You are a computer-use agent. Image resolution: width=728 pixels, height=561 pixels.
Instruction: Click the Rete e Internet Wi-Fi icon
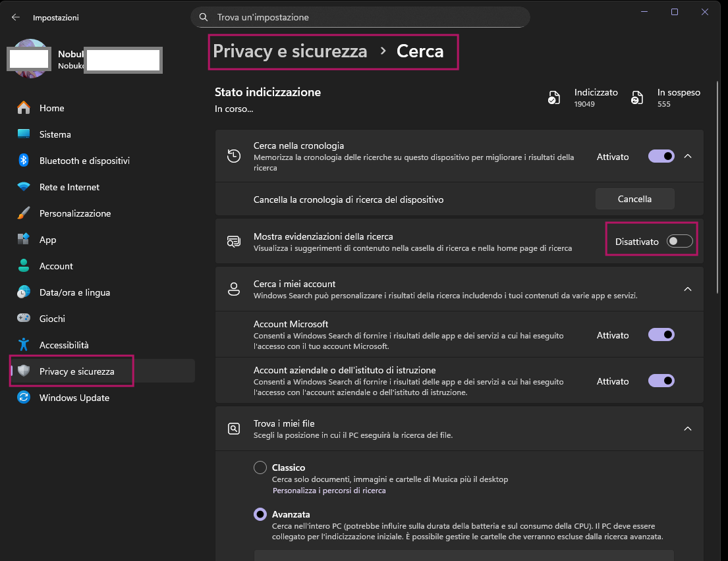tap(24, 186)
